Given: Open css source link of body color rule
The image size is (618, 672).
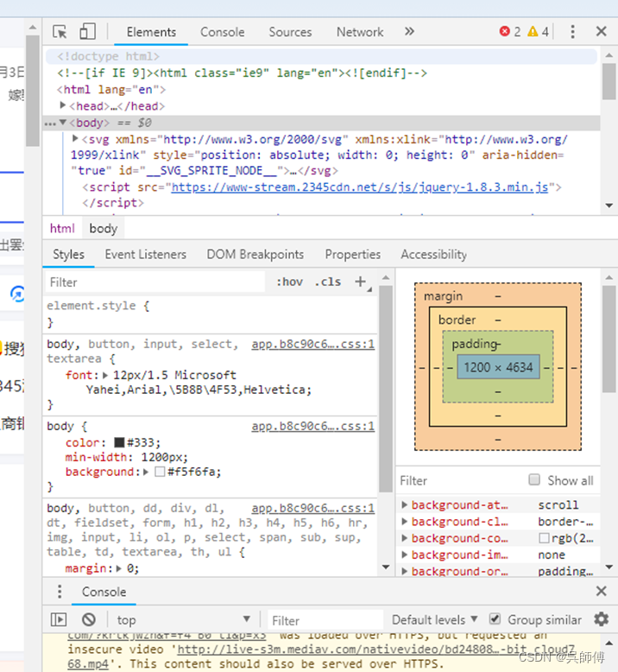Looking at the screenshot, I should click(x=313, y=427).
